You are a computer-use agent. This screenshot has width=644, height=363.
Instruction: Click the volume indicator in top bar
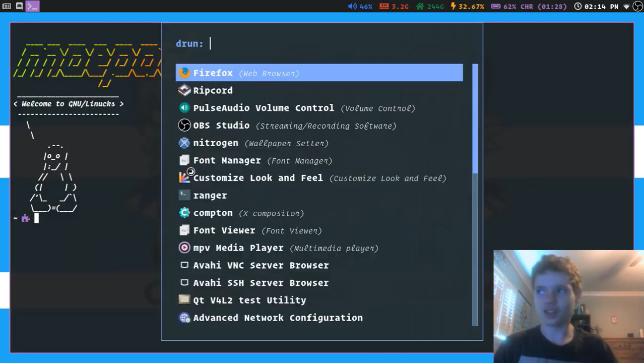click(x=360, y=7)
